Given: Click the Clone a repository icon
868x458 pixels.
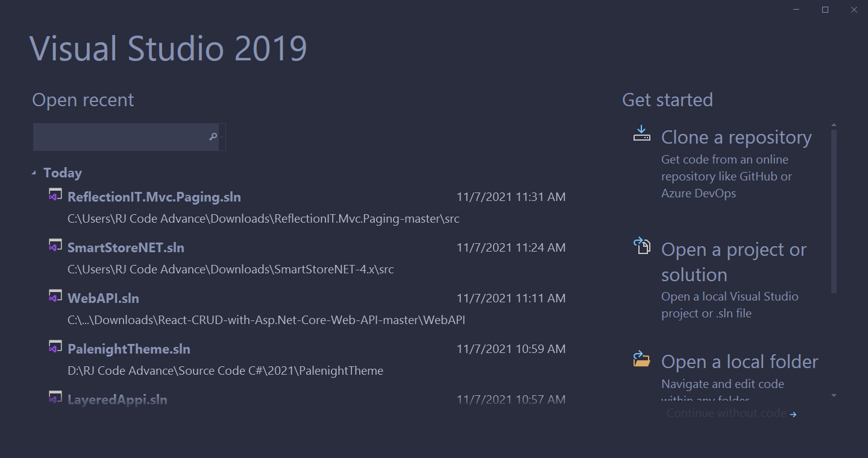Looking at the screenshot, I should click(x=641, y=133).
